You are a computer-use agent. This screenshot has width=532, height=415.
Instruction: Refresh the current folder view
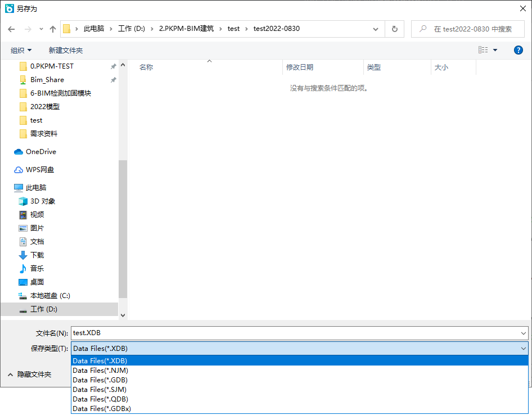(394, 29)
